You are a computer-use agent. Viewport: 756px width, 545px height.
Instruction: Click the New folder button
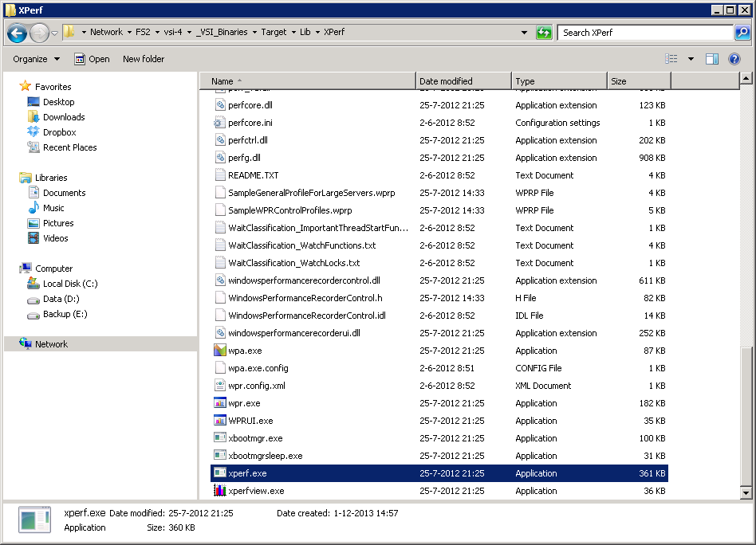[144, 59]
